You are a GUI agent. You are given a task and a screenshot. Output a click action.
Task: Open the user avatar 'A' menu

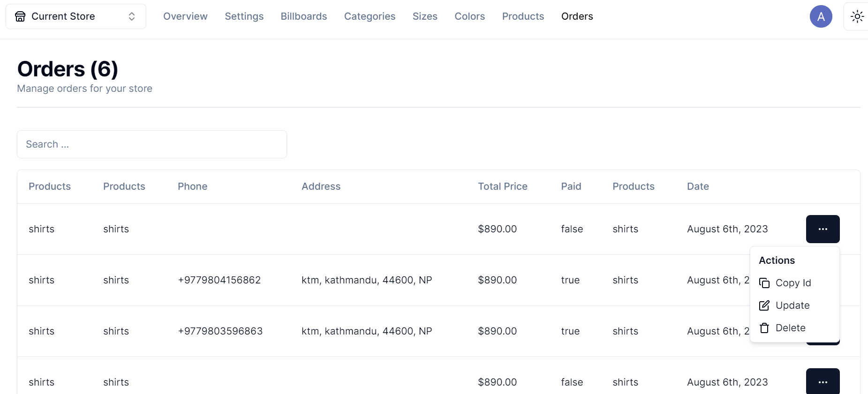click(x=821, y=16)
